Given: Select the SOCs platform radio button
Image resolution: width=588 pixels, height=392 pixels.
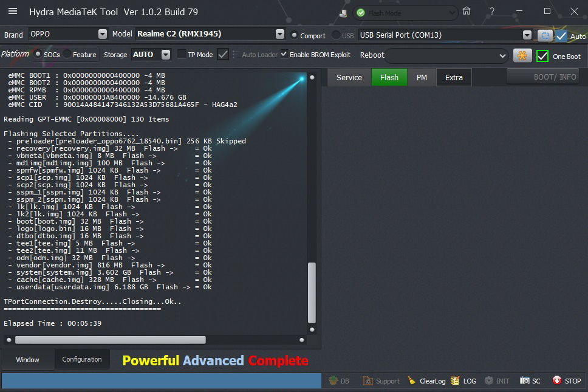Looking at the screenshot, I should point(38,54).
